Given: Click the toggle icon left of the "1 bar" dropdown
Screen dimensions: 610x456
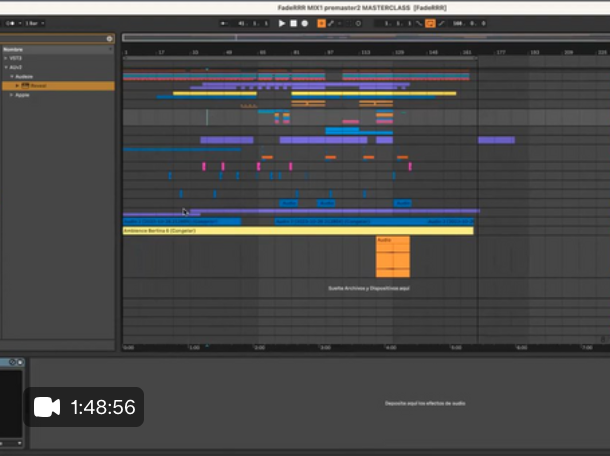Looking at the screenshot, I should click(x=12, y=23).
